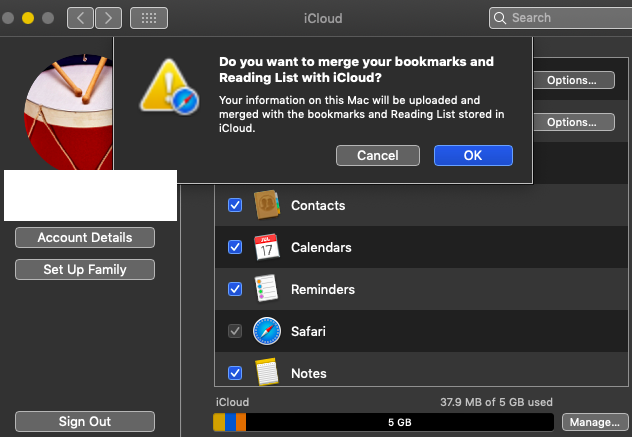The image size is (632, 437).
Task: Click the lower Options... button
Action: 574,122
